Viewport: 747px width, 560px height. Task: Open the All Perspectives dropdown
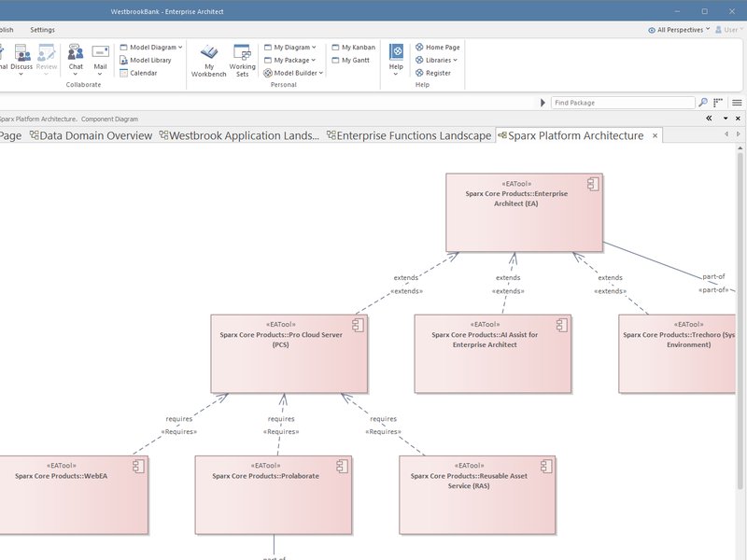[x=679, y=30]
